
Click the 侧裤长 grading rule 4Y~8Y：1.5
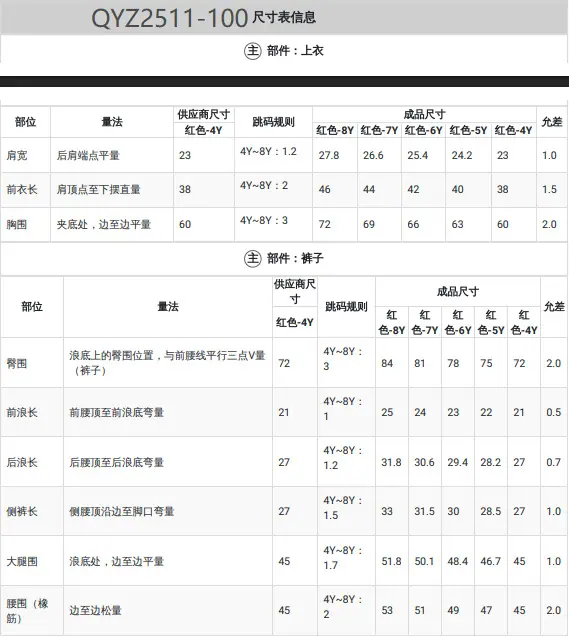[x=343, y=508]
